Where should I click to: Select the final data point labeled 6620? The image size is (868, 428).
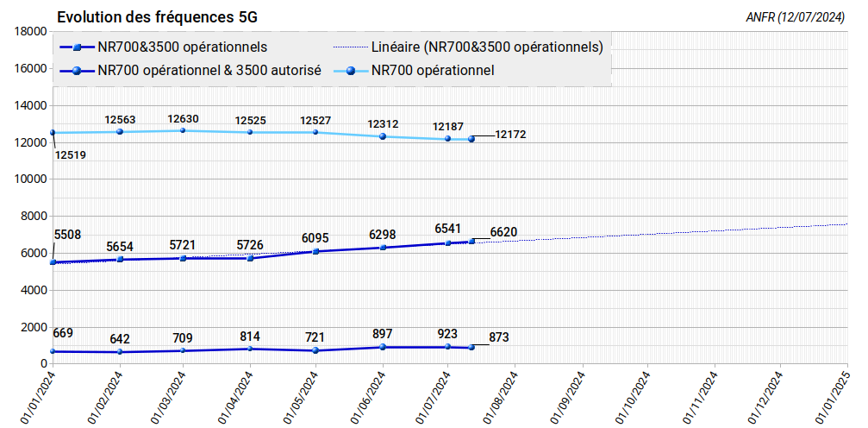(471, 242)
